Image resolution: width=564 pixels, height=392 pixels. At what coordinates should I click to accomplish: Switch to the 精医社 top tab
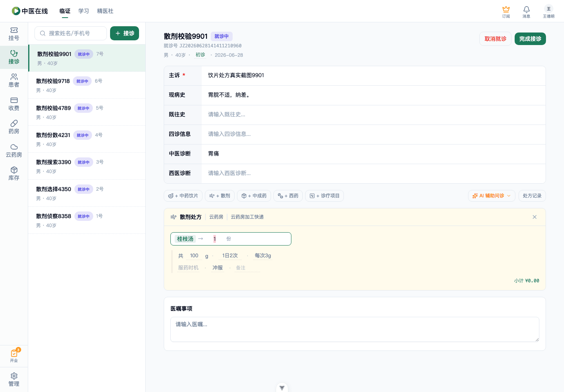[x=105, y=11]
